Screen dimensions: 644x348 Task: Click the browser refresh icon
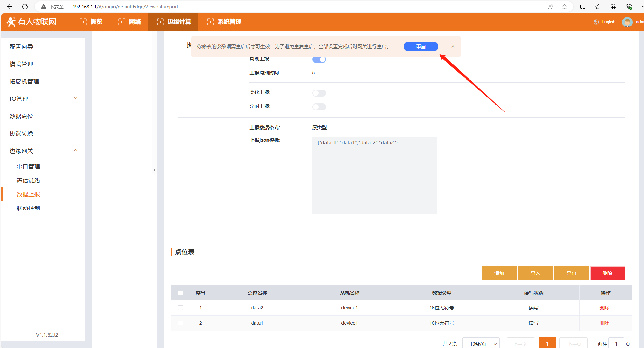click(x=25, y=7)
